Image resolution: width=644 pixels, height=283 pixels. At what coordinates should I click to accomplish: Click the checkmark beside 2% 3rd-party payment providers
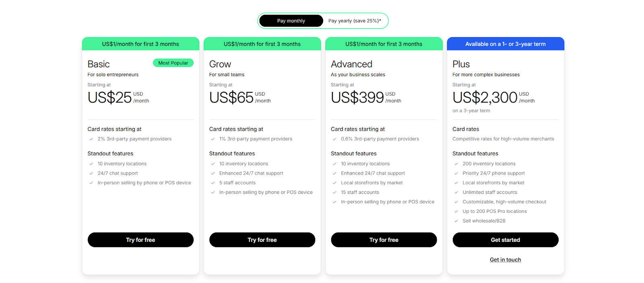[91, 139]
